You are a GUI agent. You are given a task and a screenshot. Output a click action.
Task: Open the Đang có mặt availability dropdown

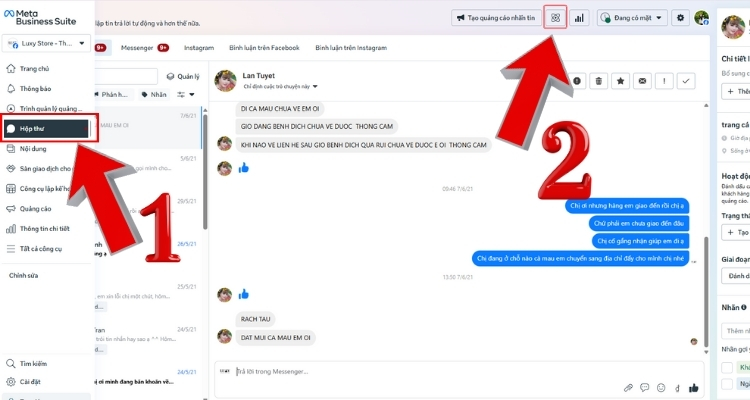631,18
